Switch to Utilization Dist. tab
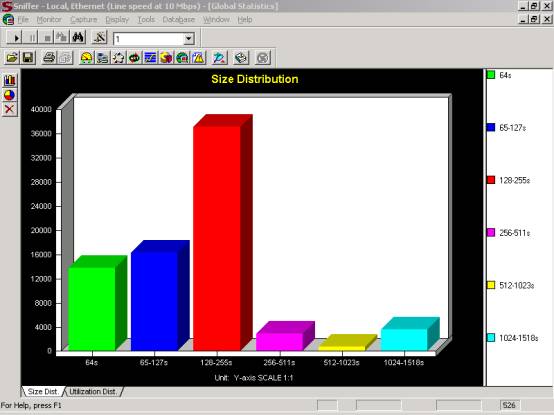The image size is (554, 415). tap(93, 392)
